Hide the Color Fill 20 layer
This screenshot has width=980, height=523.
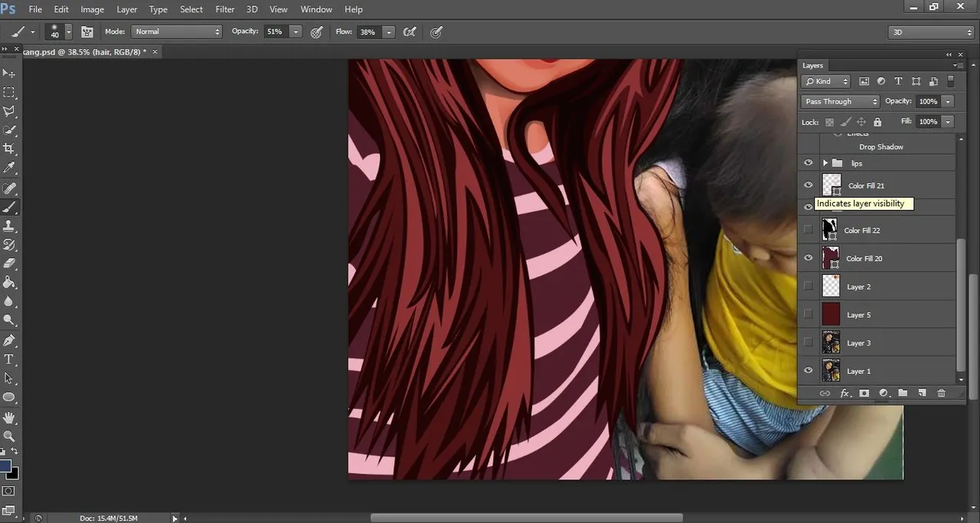point(808,258)
